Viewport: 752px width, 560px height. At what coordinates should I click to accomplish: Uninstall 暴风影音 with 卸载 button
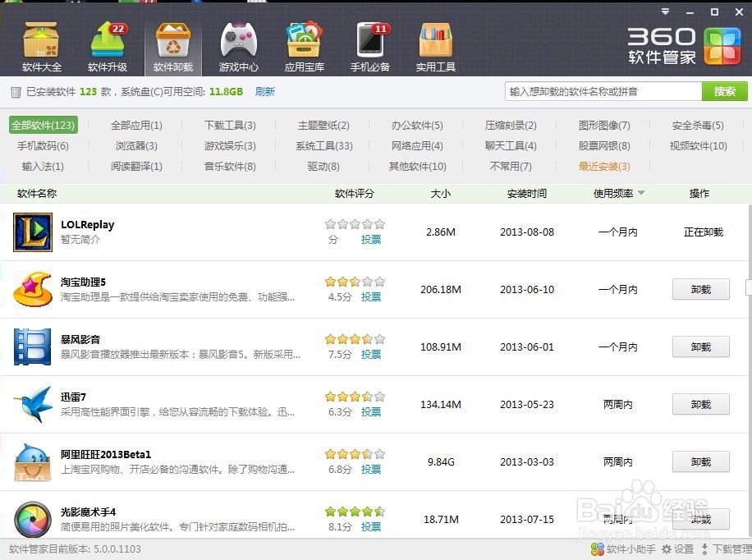click(x=700, y=347)
